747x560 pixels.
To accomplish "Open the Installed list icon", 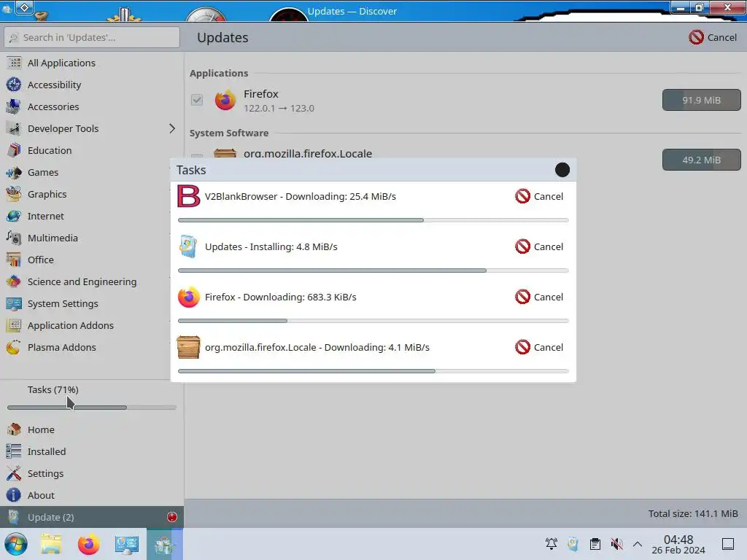I will tap(14, 451).
